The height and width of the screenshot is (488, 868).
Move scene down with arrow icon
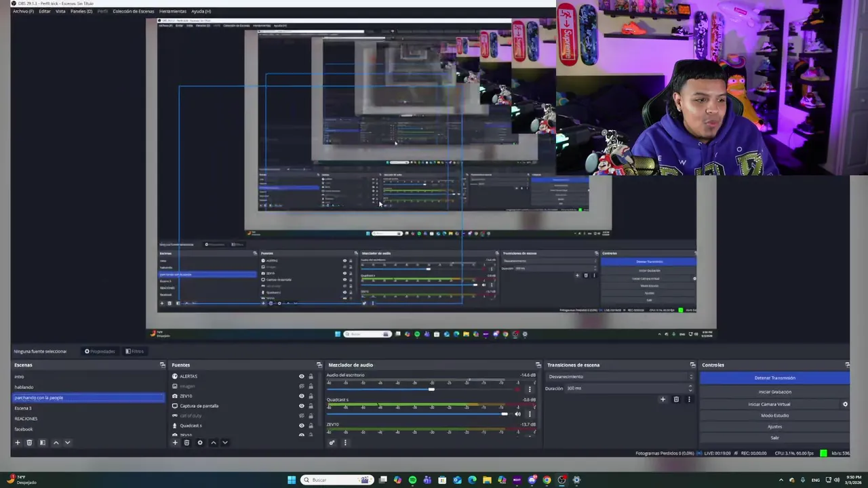[67, 443]
